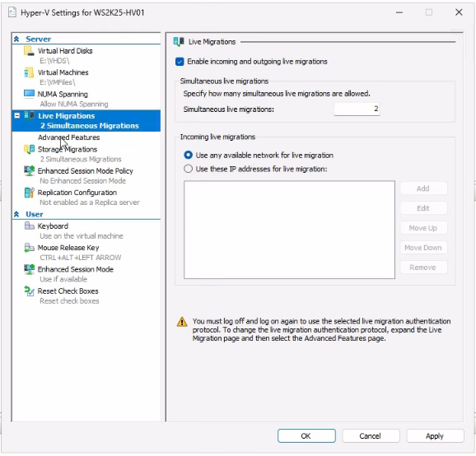Click the Cancel button
Viewport: 476px width, 456px height.
point(371,435)
